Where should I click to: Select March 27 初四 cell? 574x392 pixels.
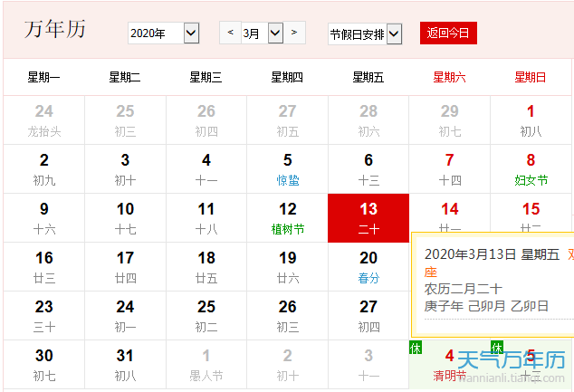tap(368, 316)
